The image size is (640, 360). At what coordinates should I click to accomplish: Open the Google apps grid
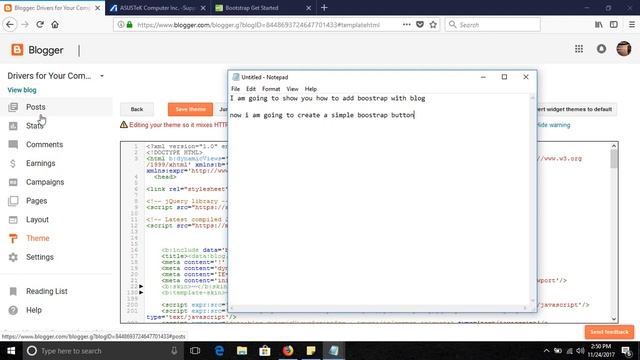(579, 49)
